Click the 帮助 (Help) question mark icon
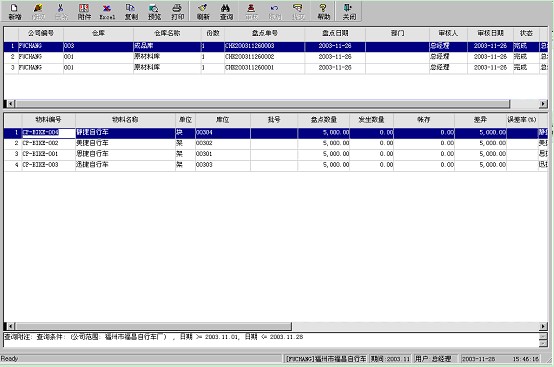Screen dimensions: 554x367 (x=323, y=12)
